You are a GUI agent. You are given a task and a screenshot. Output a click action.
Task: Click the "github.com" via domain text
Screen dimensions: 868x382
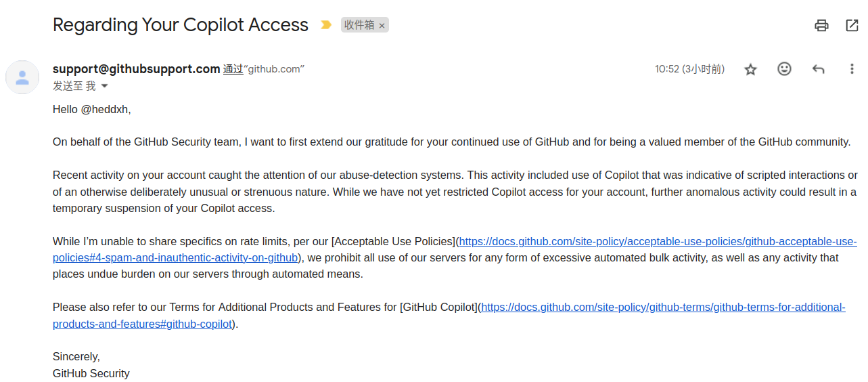[x=274, y=69]
